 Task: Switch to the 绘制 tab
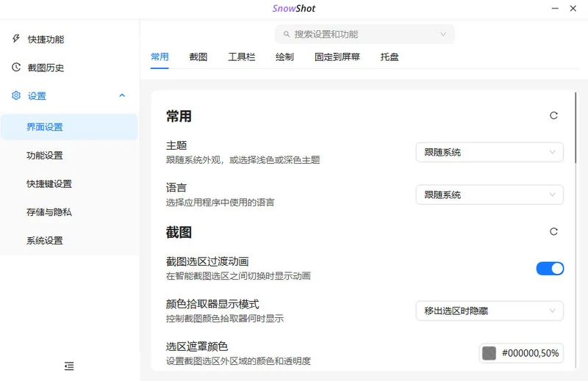pyautogui.click(x=284, y=57)
